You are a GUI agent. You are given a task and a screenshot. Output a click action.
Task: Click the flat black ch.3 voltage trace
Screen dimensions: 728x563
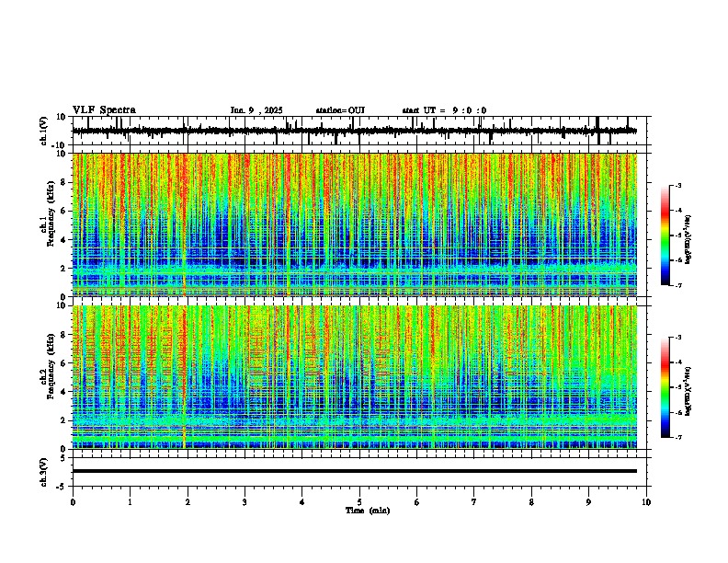(x=355, y=471)
